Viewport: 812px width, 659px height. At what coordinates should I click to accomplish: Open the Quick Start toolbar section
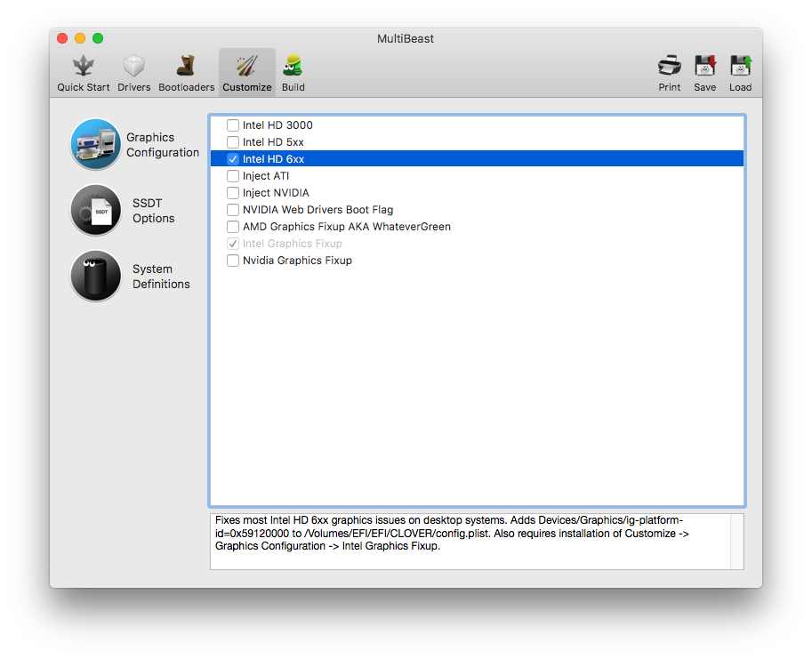pos(84,73)
